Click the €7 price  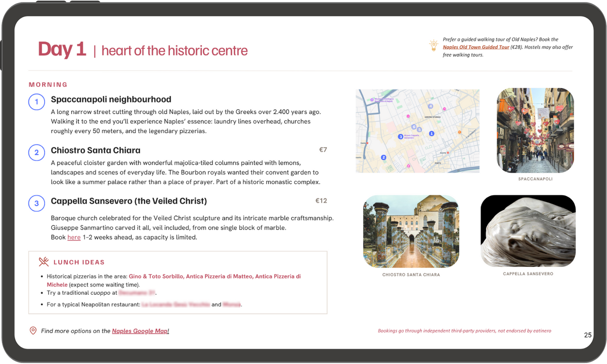(323, 150)
